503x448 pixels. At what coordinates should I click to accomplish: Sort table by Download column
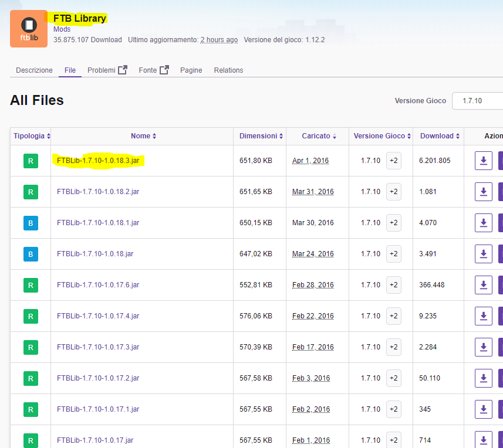tap(440, 136)
